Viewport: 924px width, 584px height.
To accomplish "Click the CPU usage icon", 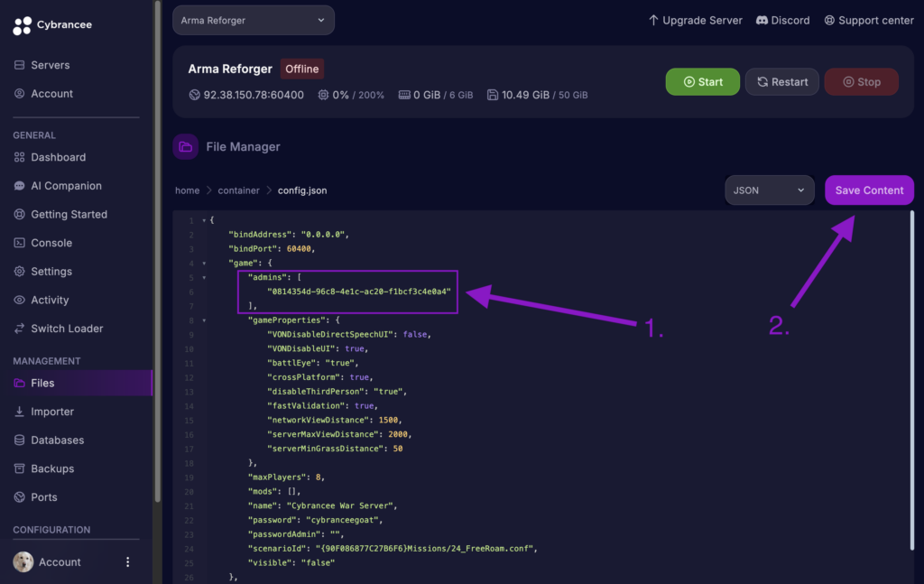I will [323, 95].
